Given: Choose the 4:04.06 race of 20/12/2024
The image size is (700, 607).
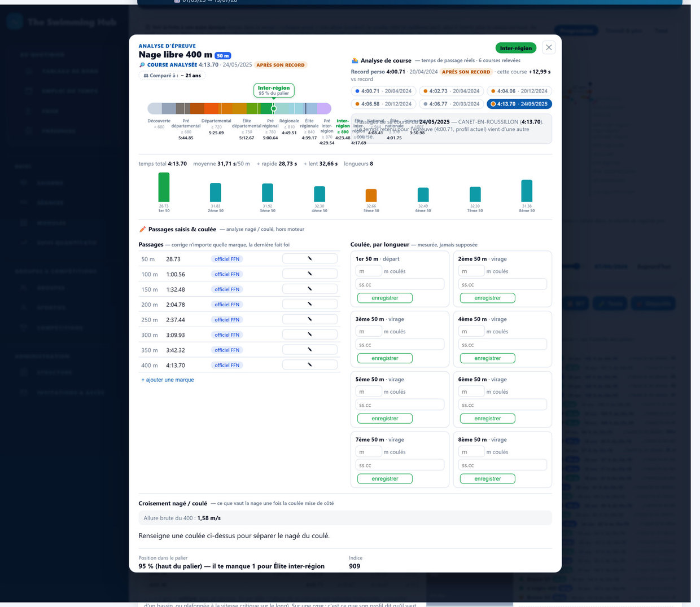Looking at the screenshot, I should pos(519,91).
